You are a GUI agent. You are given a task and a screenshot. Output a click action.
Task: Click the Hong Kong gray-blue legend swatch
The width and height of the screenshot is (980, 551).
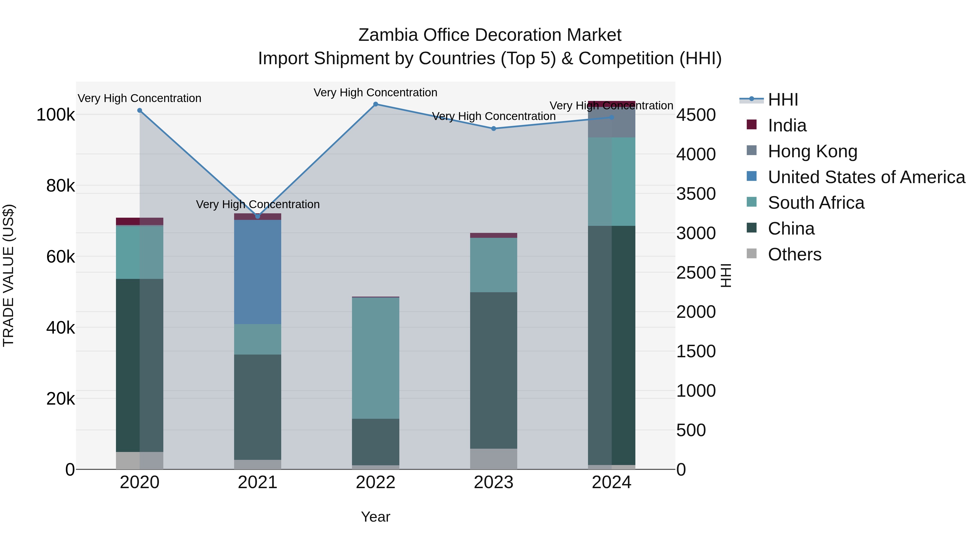pyautogui.click(x=752, y=150)
